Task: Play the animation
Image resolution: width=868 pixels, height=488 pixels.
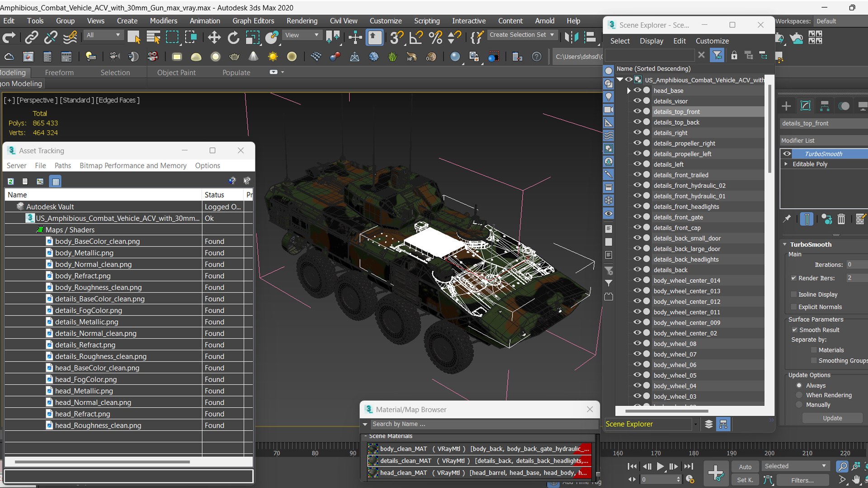Action: point(660,466)
